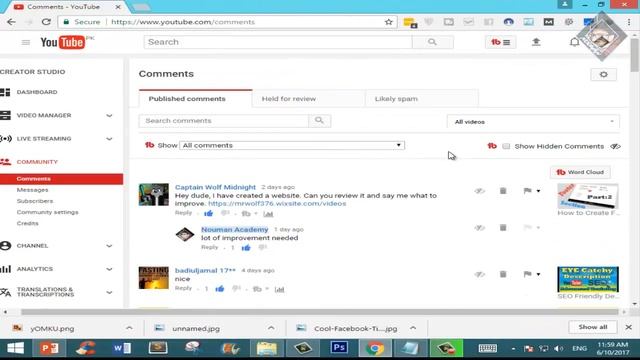Open Community settings in sidebar
Image resolution: width=640 pixels, height=360 pixels.
[47, 212]
